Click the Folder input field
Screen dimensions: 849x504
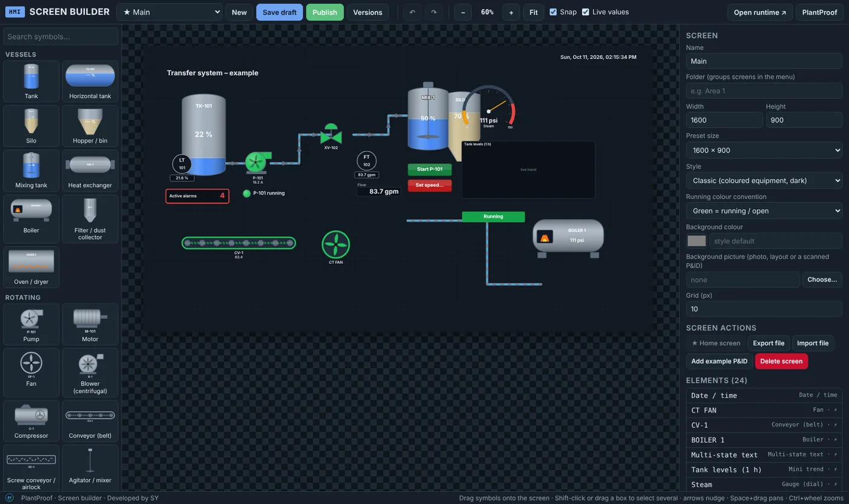(x=764, y=91)
